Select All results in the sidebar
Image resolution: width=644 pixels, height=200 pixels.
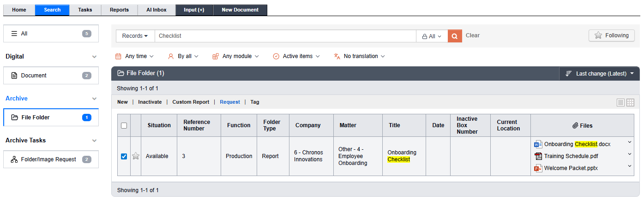click(x=51, y=34)
